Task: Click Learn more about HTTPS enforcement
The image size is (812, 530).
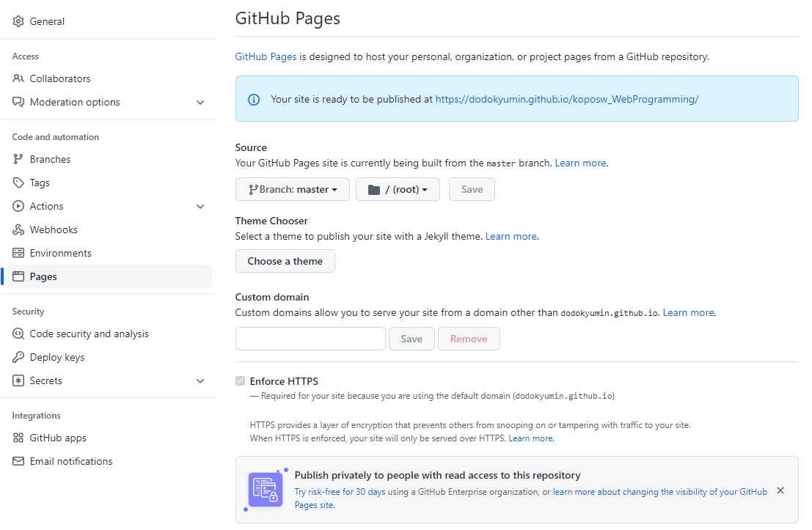Action: click(x=531, y=438)
